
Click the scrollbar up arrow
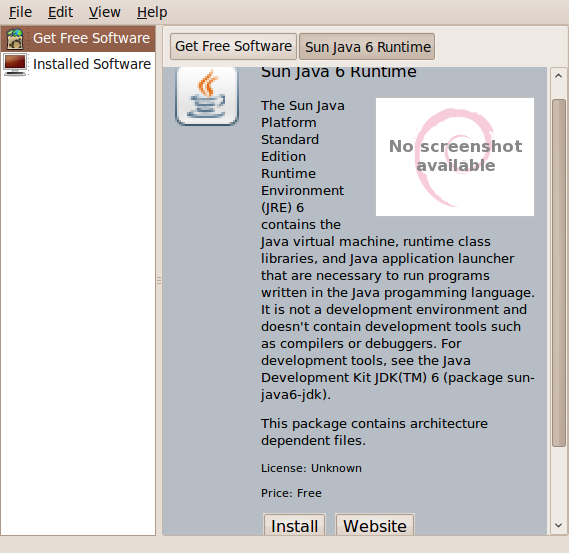[558, 76]
